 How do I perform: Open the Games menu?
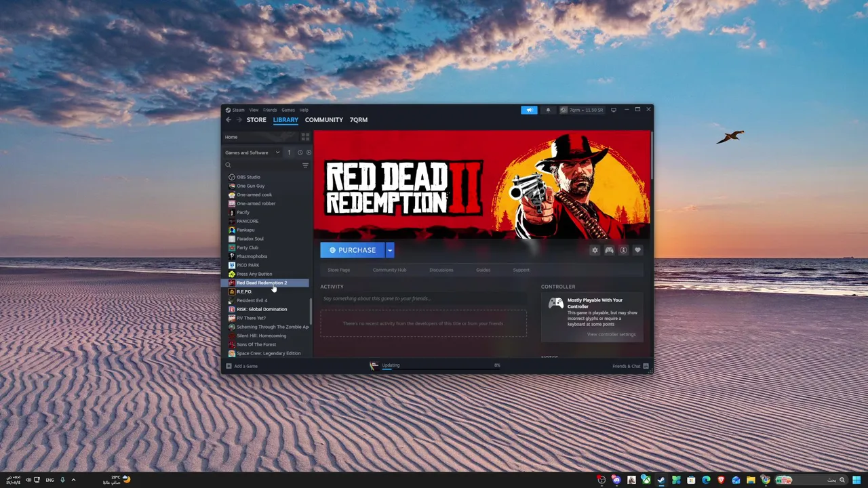288,110
